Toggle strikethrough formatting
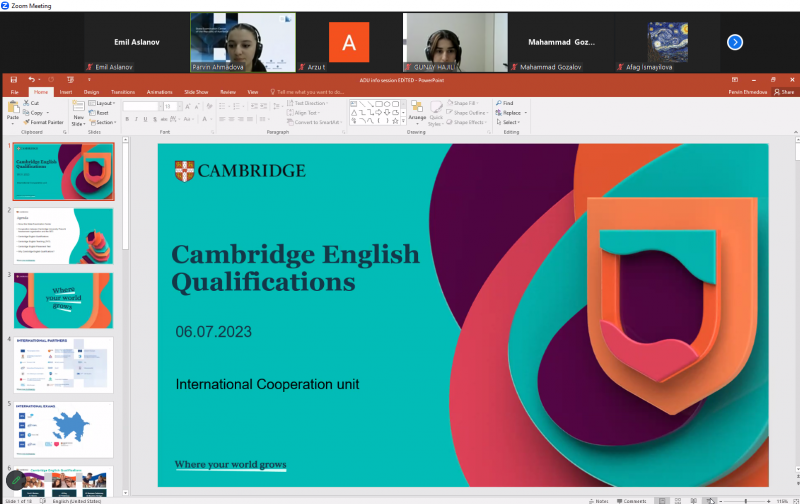The height and width of the screenshot is (504, 800). [164, 119]
